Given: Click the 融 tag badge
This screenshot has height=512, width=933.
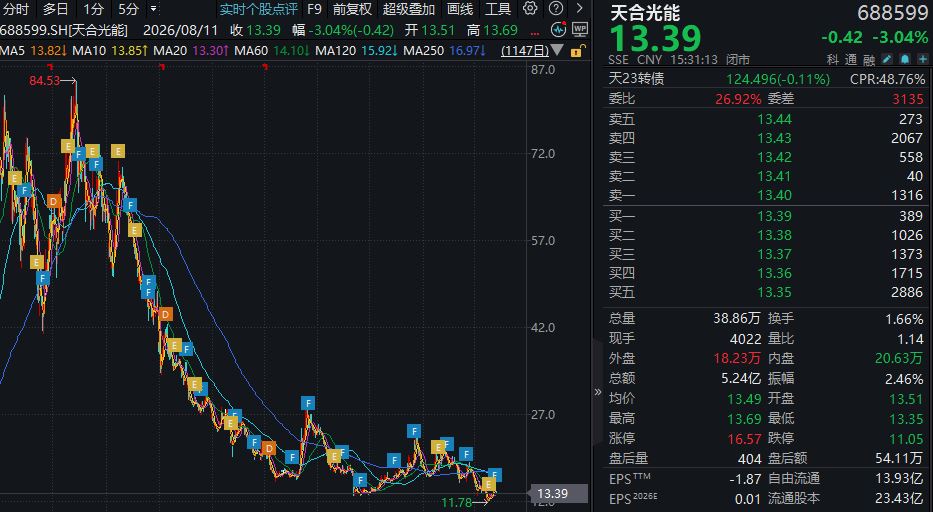Looking at the screenshot, I should click(869, 60).
